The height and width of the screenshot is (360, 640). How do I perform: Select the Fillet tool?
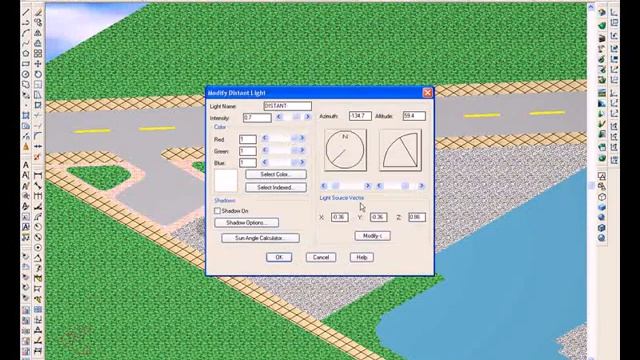pos(38,136)
